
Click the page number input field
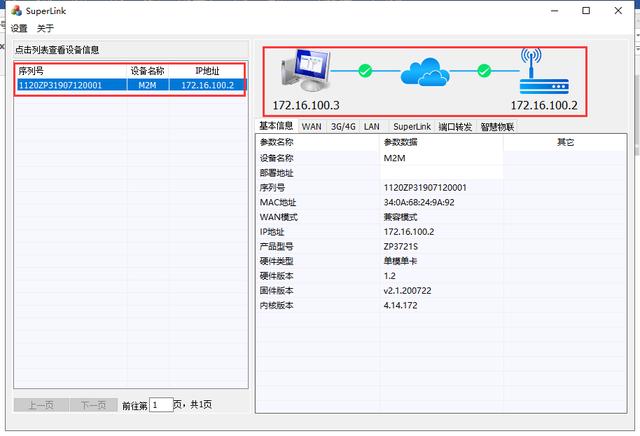[161, 405]
